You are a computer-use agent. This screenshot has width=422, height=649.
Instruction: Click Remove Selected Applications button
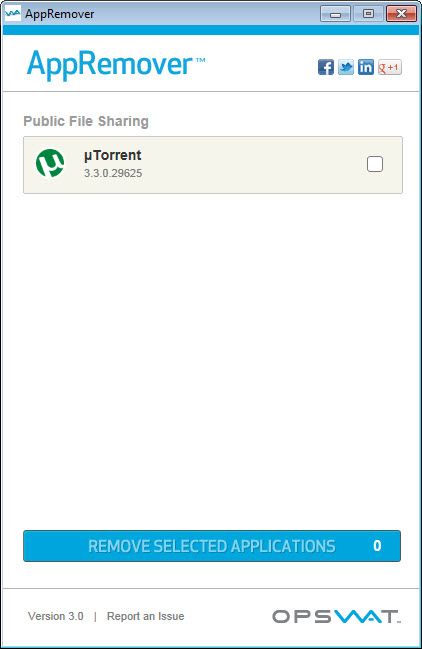212,546
